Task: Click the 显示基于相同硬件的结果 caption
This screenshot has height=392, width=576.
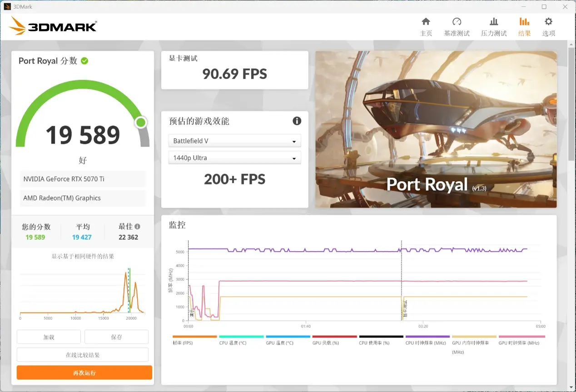Action: click(83, 256)
